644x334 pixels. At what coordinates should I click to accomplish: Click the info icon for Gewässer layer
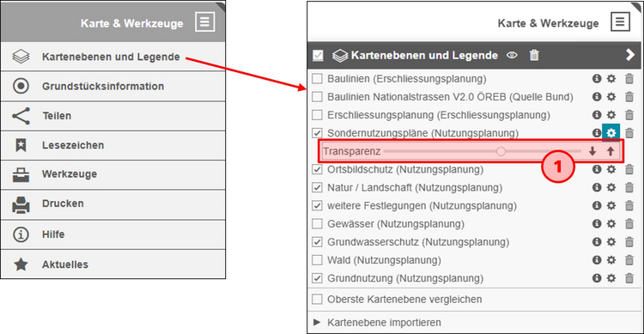597,224
